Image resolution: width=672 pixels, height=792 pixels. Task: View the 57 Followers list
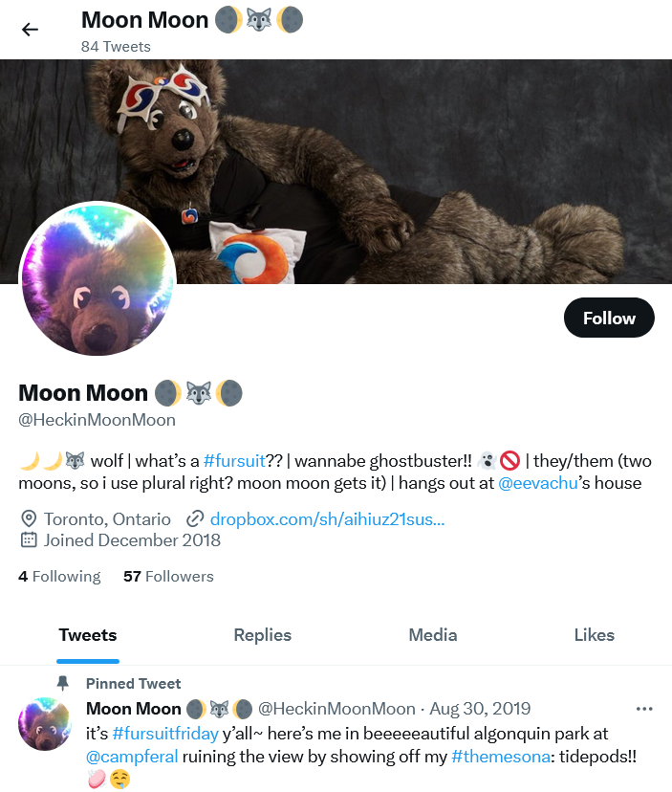point(168,577)
